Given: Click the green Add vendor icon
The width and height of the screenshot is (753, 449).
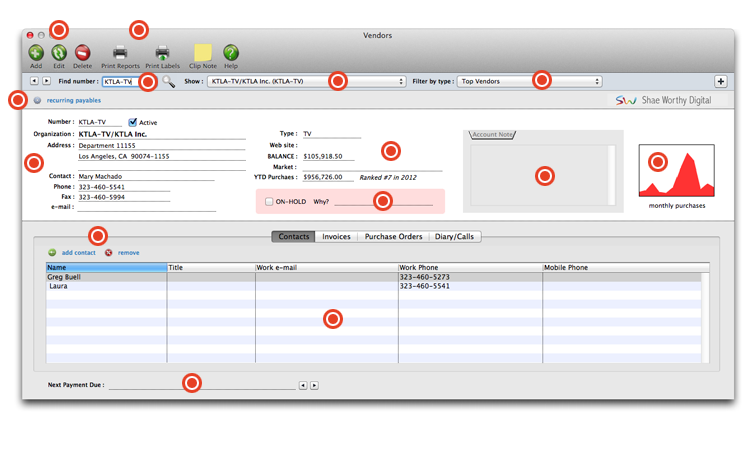Looking at the screenshot, I should 36,52.
